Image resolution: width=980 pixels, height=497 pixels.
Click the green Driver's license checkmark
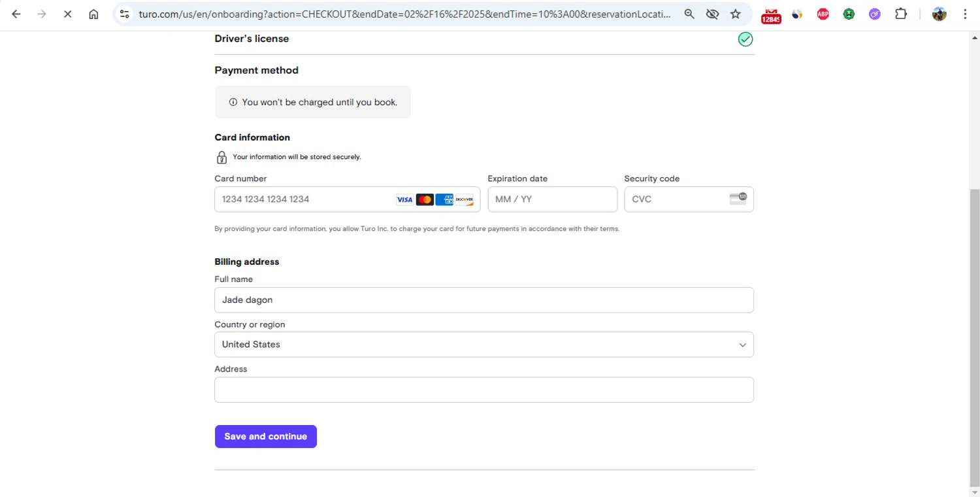tap(745, 39)
